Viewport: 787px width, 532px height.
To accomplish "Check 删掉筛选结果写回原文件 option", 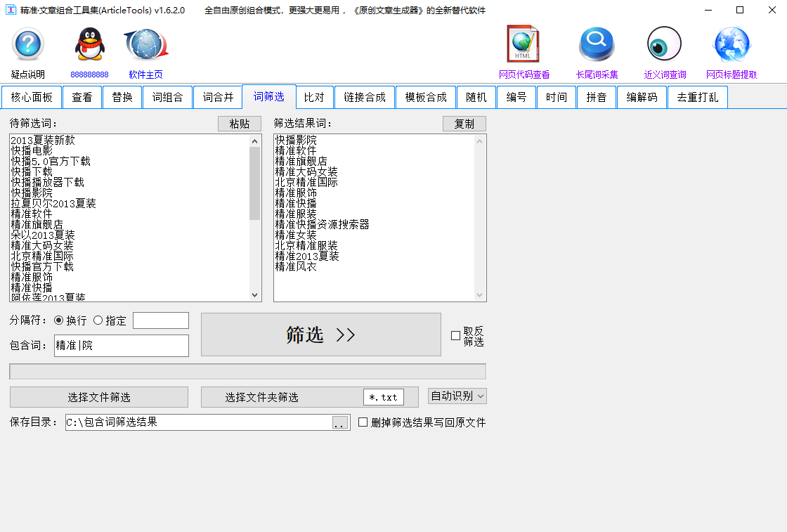I will (362, 422).
